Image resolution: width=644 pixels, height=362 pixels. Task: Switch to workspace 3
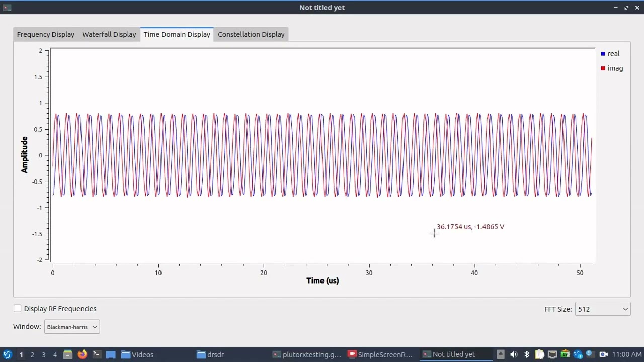coord(44,354)
